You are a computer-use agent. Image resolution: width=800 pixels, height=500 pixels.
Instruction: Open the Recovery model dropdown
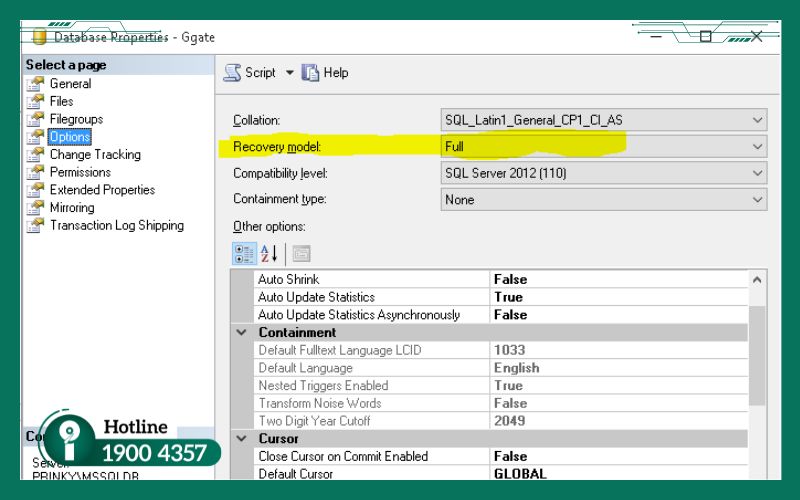757,147
